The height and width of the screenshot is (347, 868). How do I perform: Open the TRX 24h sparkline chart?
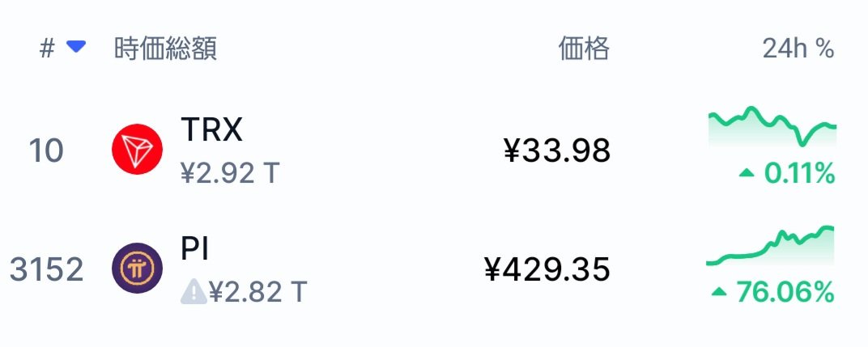tap(772, 127)
